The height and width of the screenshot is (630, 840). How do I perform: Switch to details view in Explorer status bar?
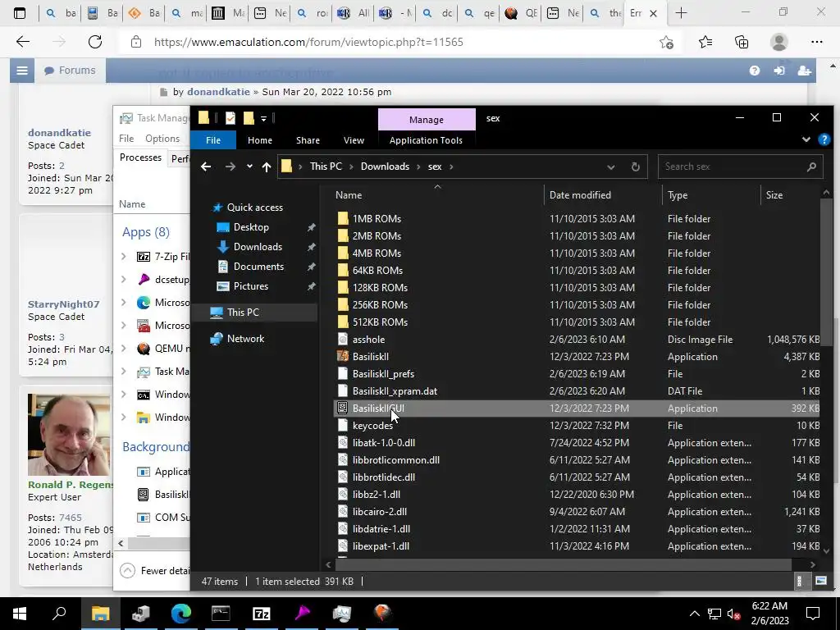click(800, 581)
